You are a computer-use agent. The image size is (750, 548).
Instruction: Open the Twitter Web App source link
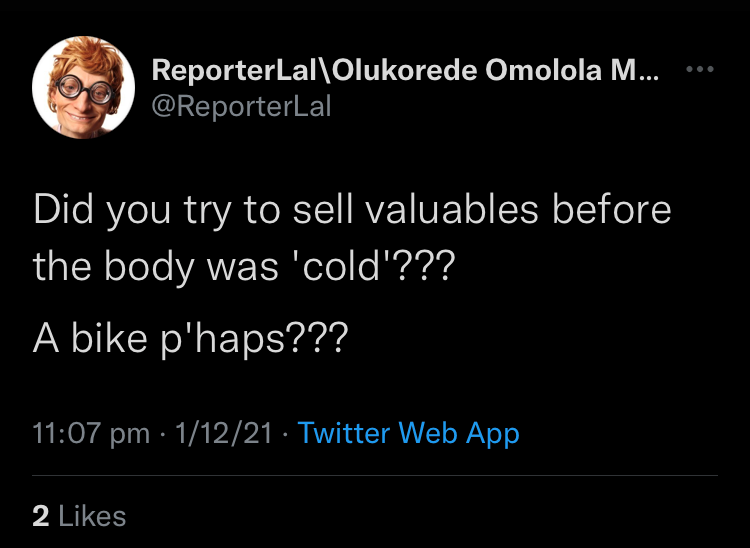click(409, 434)
